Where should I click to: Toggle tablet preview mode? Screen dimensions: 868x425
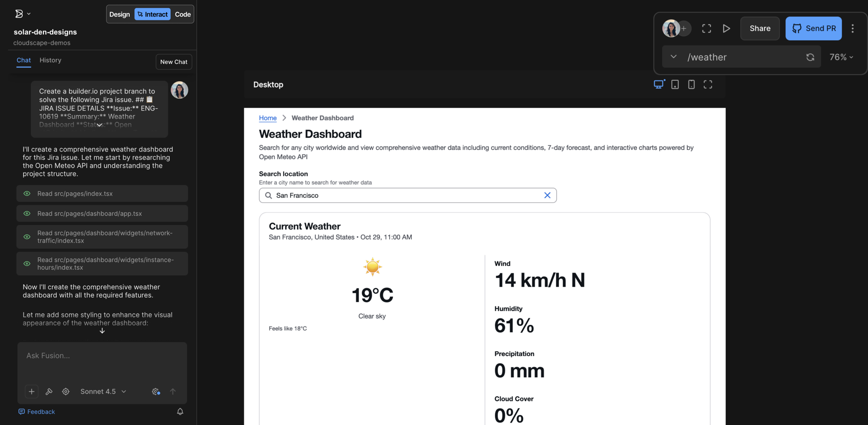click(675, 84)
